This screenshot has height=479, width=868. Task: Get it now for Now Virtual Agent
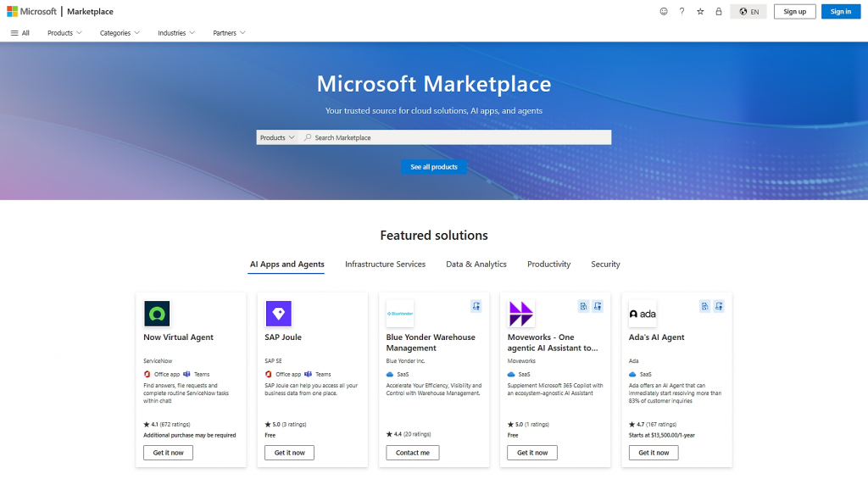169,453
